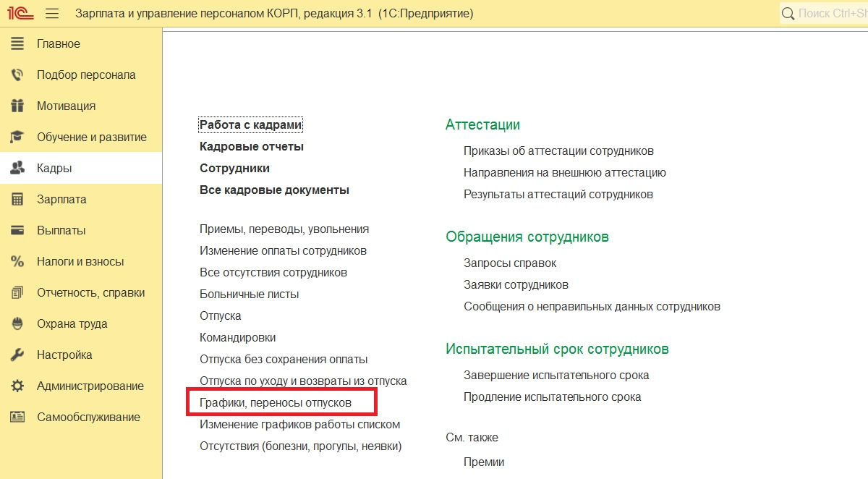Click the Обращения сотрудников heading

tap(527, 237)
